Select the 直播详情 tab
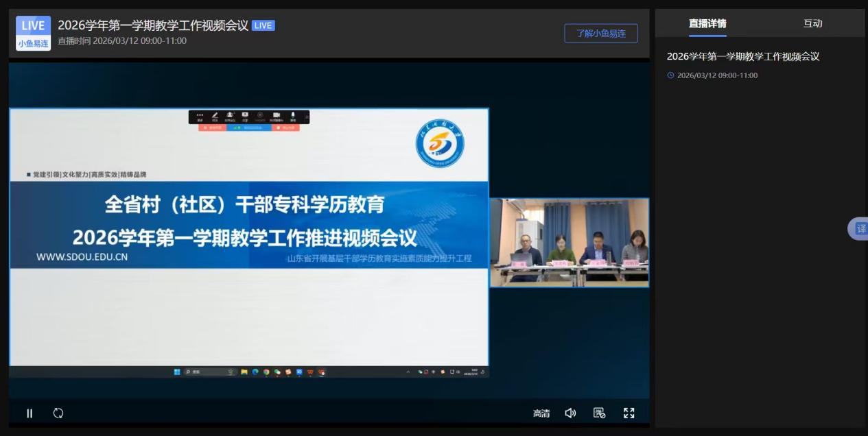 click(x=707, y=23)
